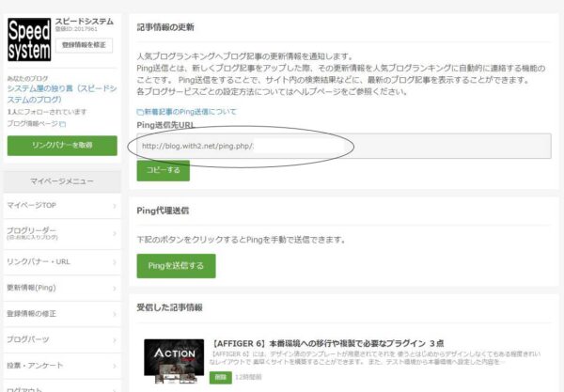Open 更新情報(Ping) menu item
564x392 pixels.
click(62, 288)
